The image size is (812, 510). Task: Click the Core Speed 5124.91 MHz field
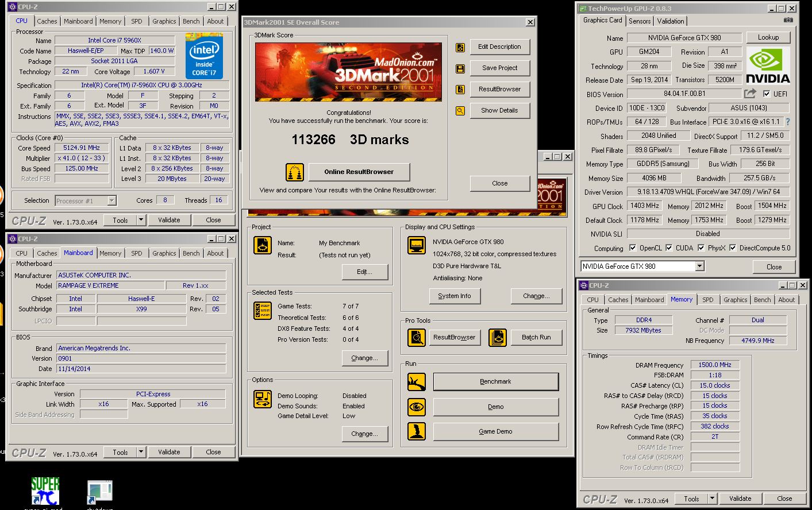point(82,148)
